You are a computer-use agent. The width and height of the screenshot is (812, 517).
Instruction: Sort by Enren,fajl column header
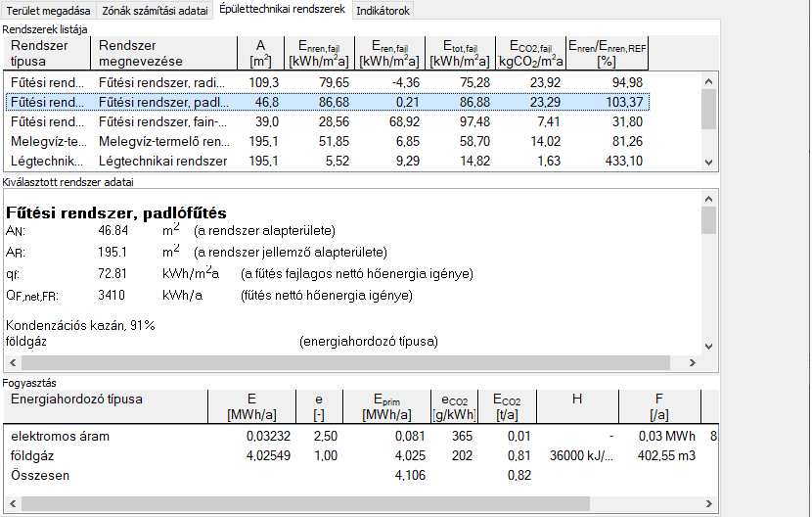(319, 53)
